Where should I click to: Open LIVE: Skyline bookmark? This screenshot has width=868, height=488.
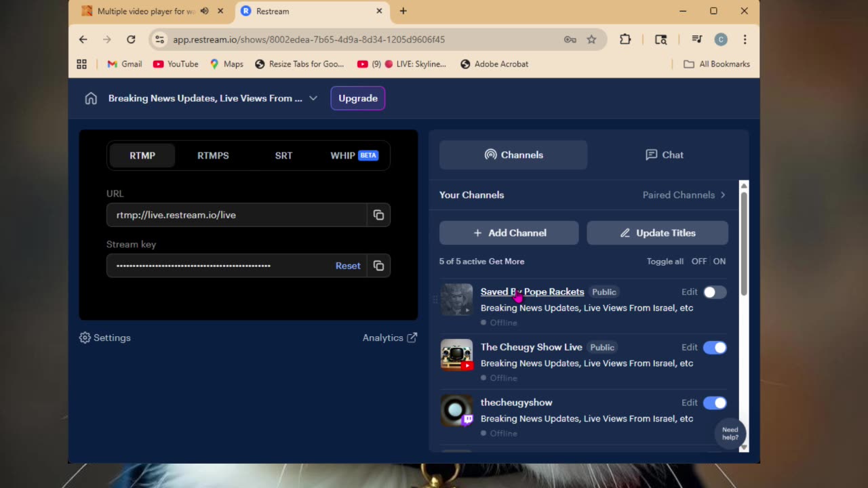pos(402,64)
